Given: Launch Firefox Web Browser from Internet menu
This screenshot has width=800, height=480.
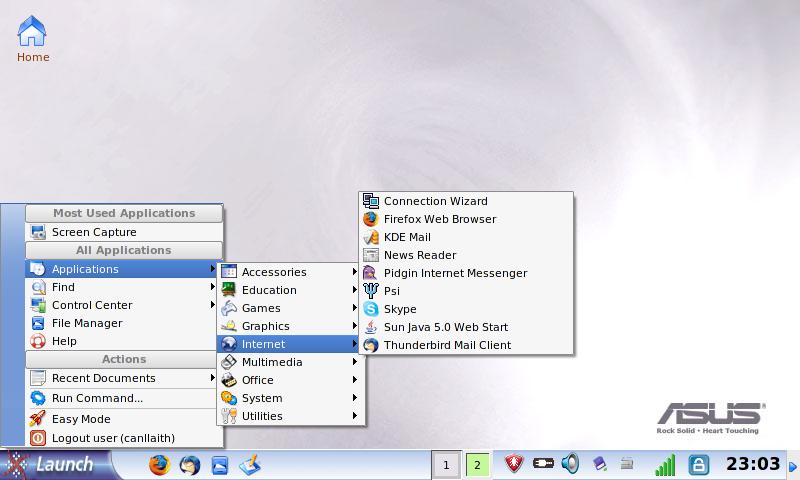Looking at the screenshot, I should (x=466, y=219).
